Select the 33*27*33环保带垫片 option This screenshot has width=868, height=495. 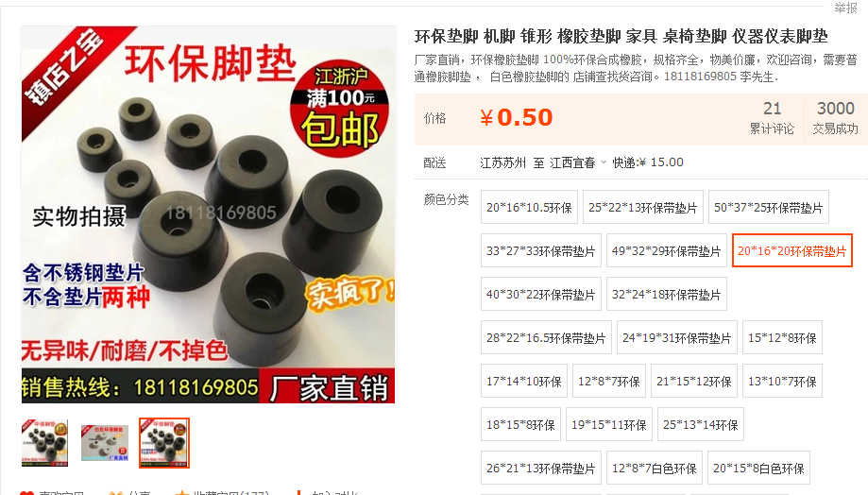541,250
